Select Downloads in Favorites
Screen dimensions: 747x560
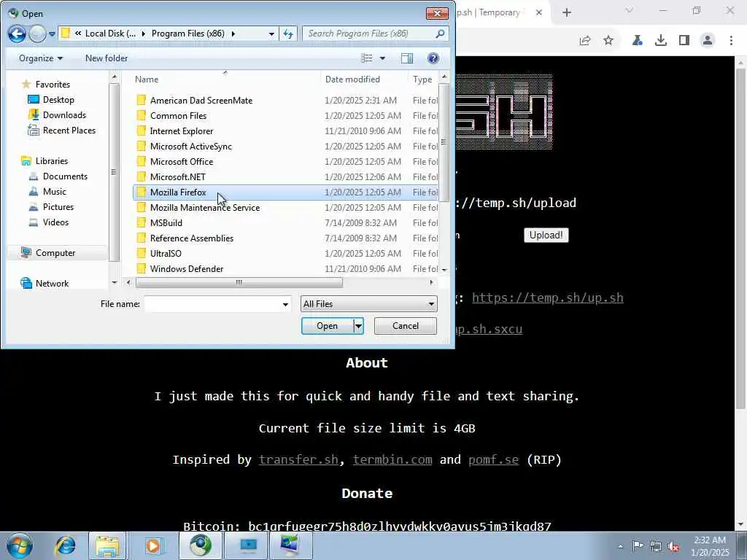point(58,114)
